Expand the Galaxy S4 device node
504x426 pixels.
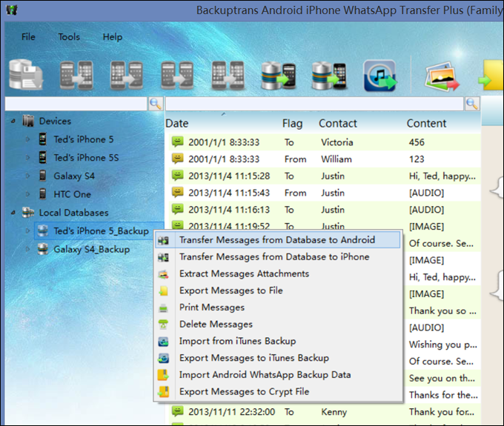27,176
